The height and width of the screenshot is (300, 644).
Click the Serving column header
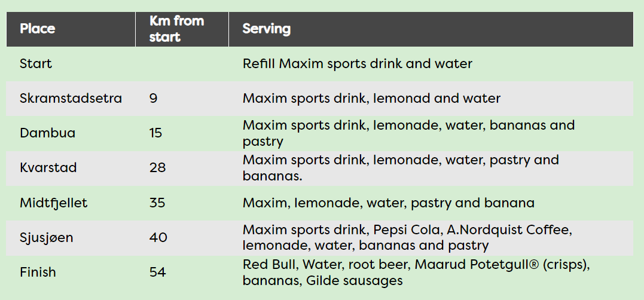pyautogui.click(x=266, y=29)
